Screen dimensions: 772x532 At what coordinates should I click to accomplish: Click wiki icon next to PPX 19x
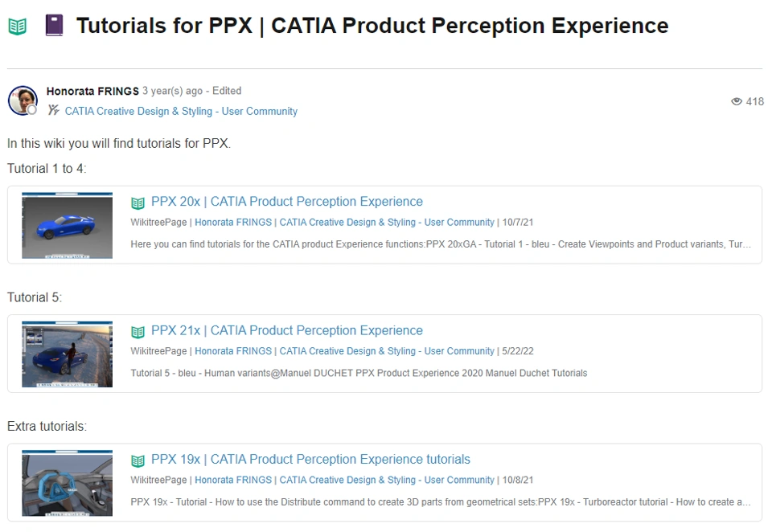click(138, 460)
